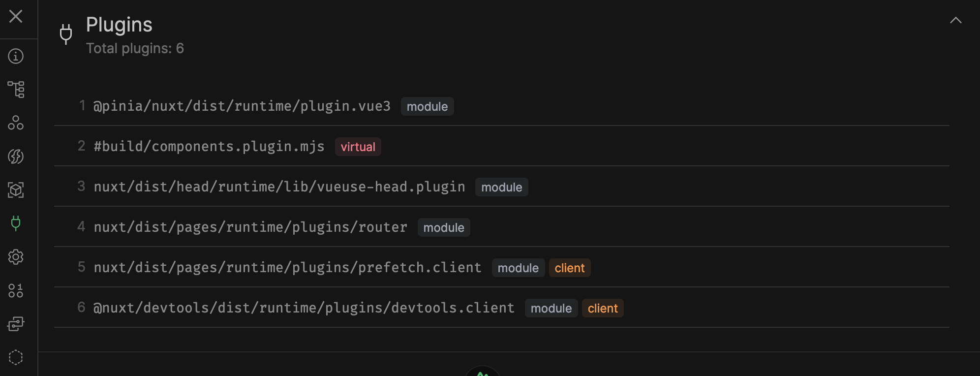980x376 pixels.
Task: Open the sidebar icon with two linked boxes
Action: [16, 324]
